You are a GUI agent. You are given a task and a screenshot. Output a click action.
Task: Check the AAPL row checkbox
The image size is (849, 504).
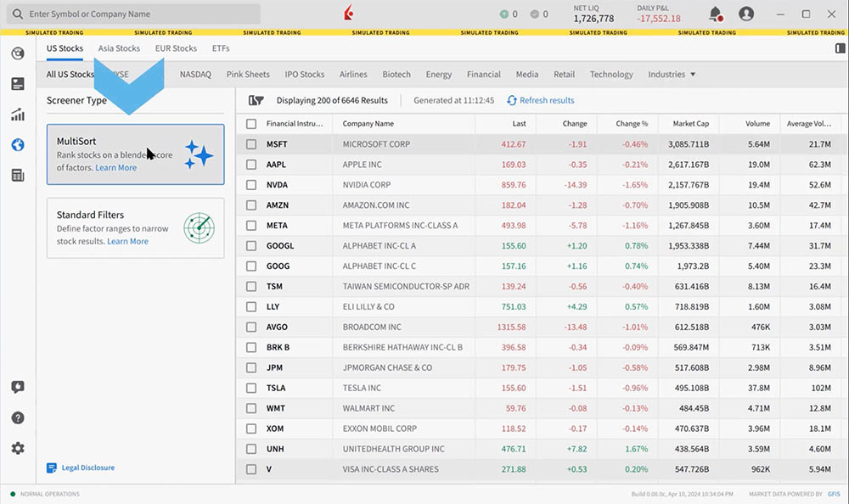click(251, 165)
